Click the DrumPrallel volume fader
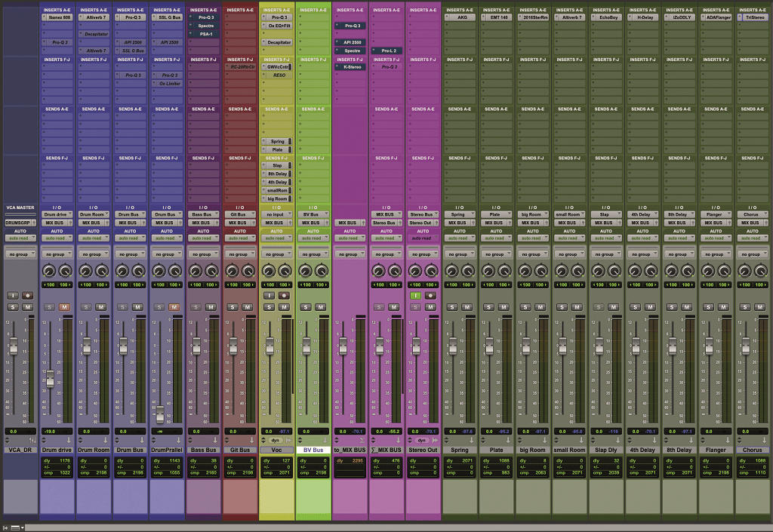Screen dimensions: 773x532 pyautogui.click(x=160, y=414)
